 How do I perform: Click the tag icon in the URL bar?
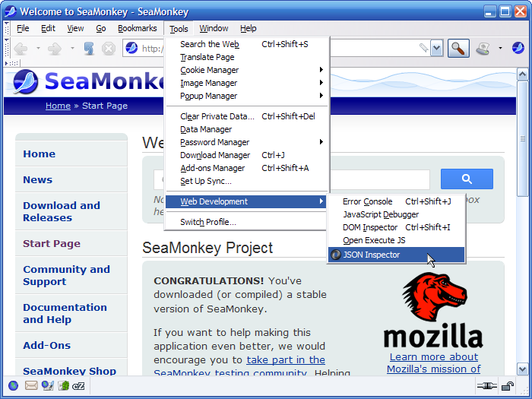[424, 48]
